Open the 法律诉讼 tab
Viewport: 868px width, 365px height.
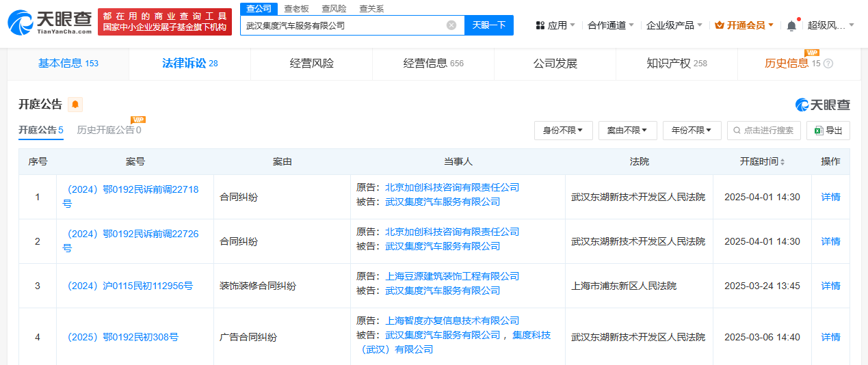pyautogui.click(x=189, y=64)
